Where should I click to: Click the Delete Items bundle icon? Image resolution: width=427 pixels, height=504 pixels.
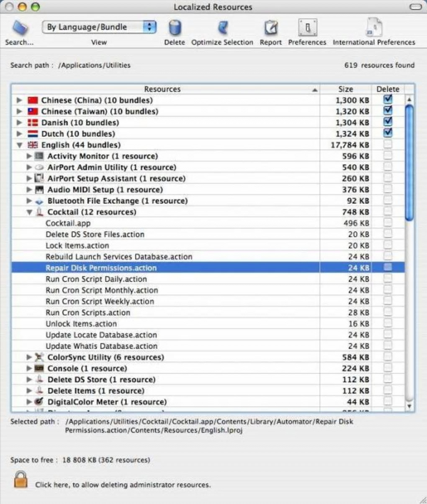tap(39, 391)
